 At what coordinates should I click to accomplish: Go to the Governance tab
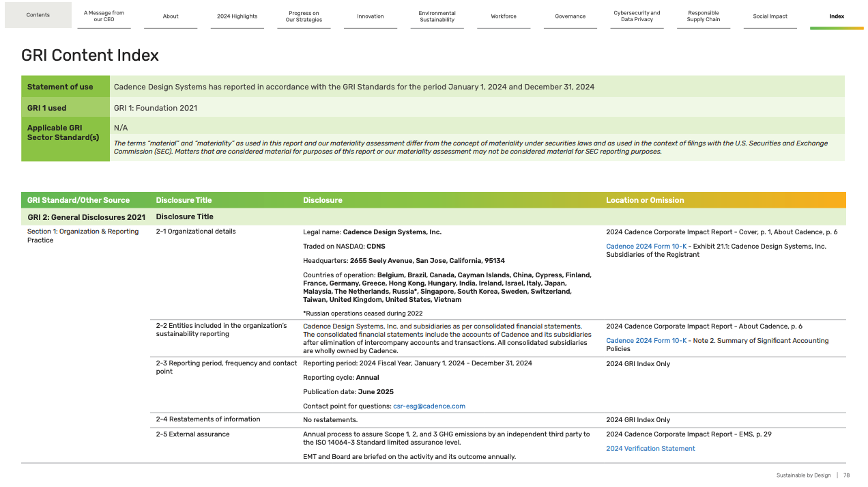click(570, 16)
